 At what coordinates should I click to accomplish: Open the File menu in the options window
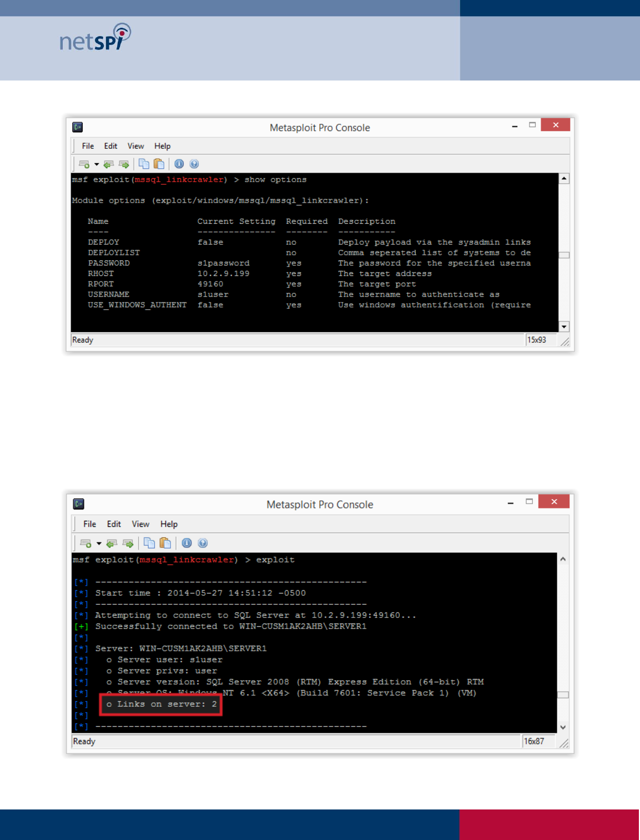88,146
